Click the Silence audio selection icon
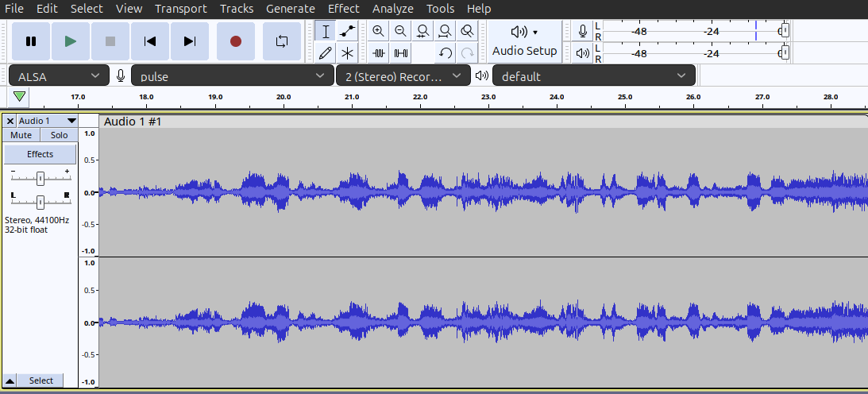 [x=401, y=53]
